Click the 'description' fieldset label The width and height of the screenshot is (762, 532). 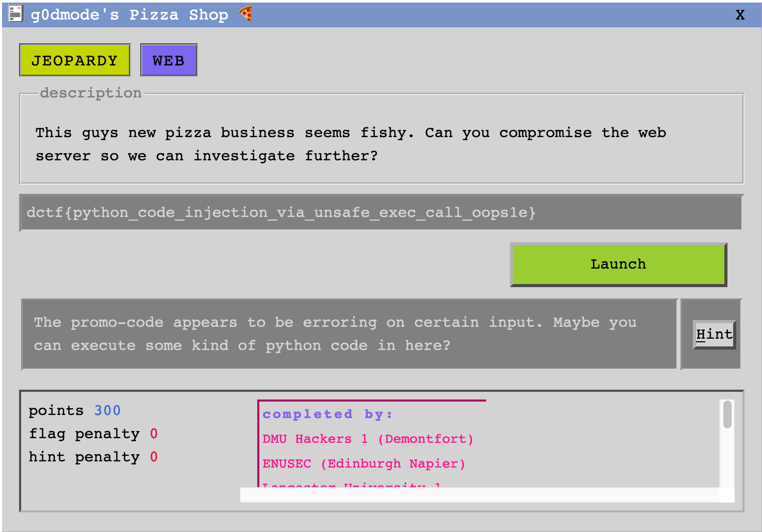click(91, 93)
